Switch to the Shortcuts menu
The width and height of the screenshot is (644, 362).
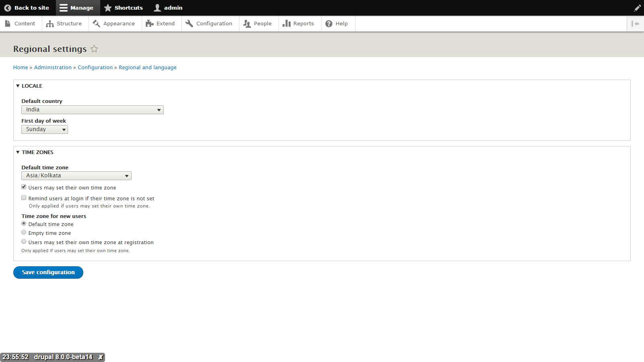124,8
